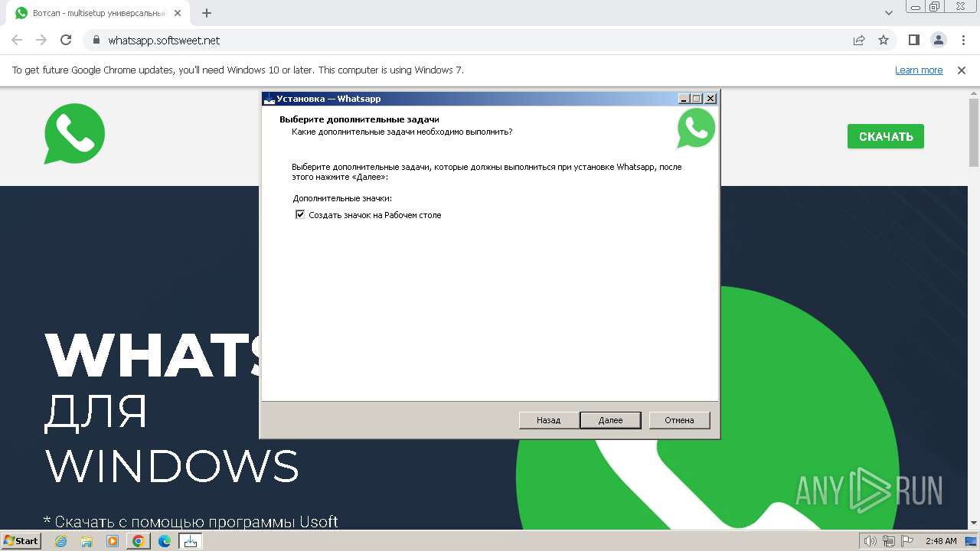
Task: Open Chrome profile avatar icon
Action: (939, 40)
